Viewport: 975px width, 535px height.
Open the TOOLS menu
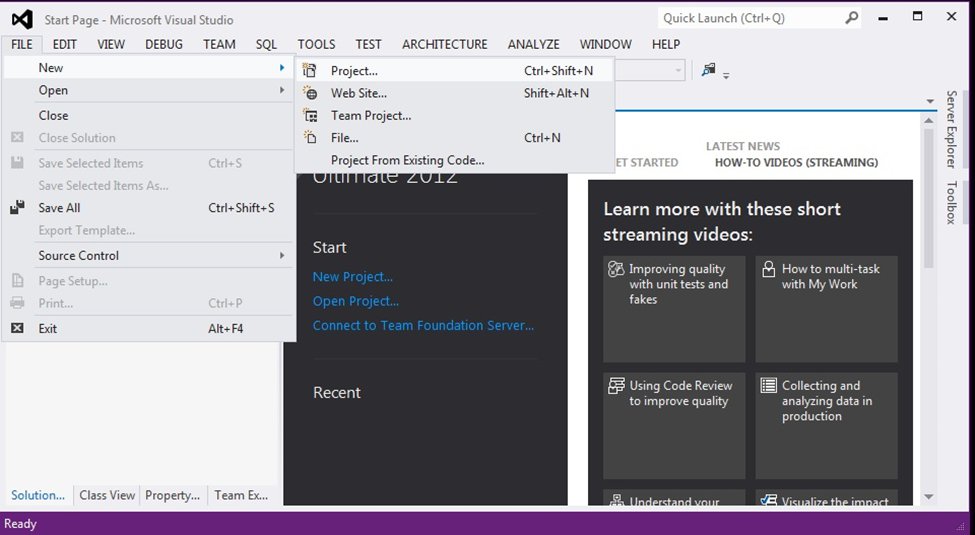(x=317, y=44)
